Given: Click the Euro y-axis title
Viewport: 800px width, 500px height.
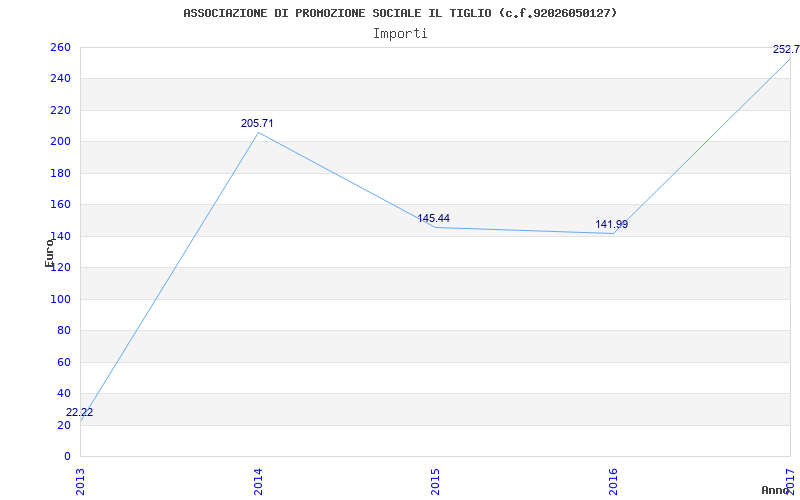Looking at the screenshot, I should pyautogui.click(x=49, y=250).
